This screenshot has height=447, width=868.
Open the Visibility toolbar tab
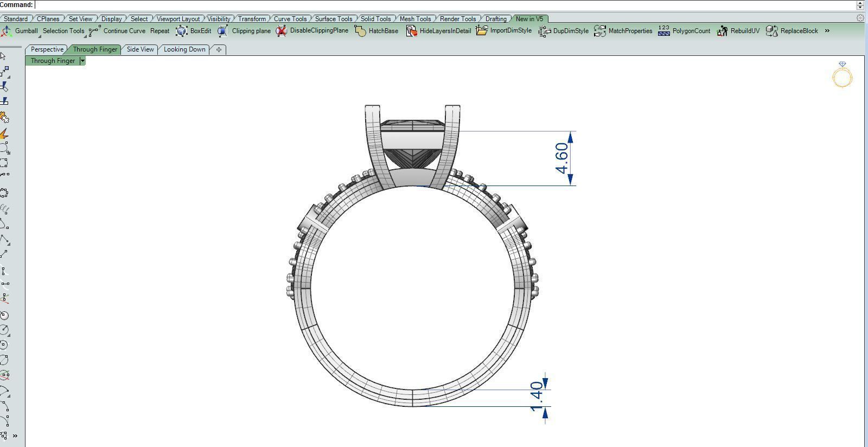219,18
